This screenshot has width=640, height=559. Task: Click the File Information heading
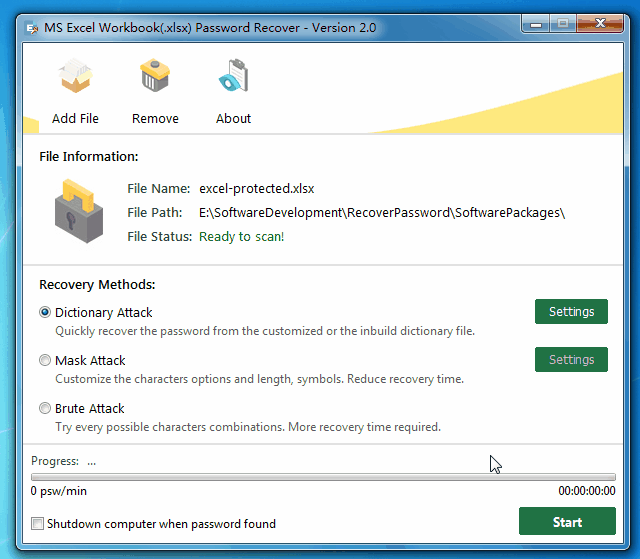pyautogui.click(x=89, y=157)
